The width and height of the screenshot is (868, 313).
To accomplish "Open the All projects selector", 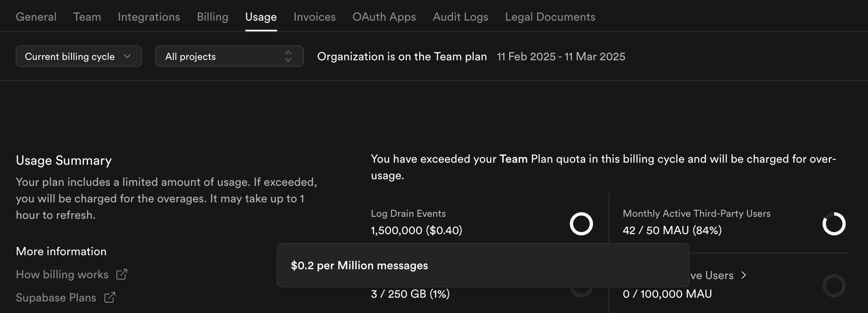I will (230, 56).
